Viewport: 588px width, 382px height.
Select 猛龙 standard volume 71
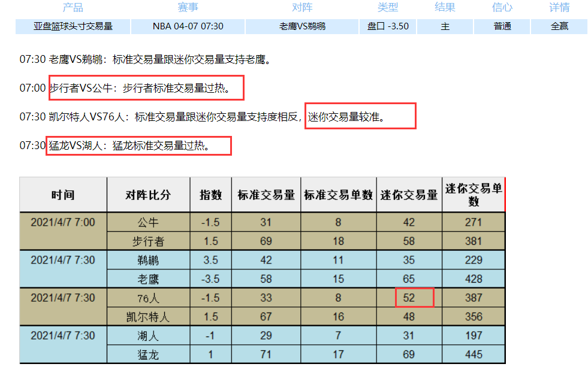pos(266,354)
